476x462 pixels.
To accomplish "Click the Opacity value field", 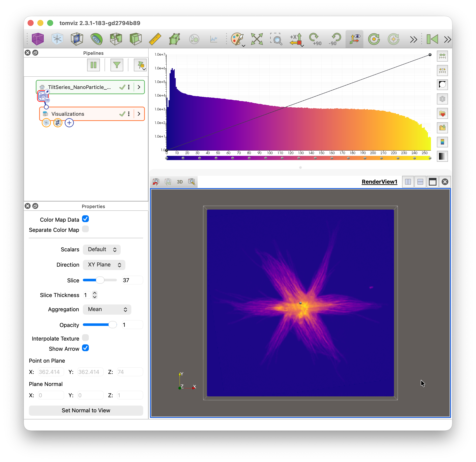I will point(132,325).
